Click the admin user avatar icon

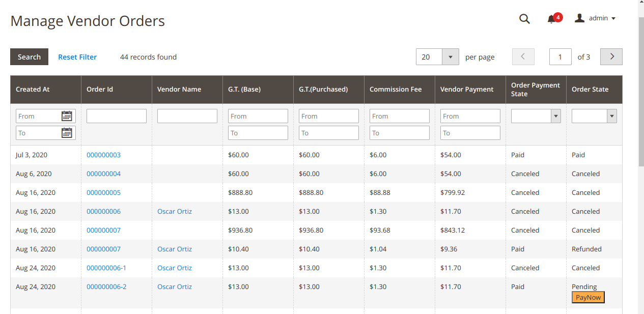pos(579,18)
